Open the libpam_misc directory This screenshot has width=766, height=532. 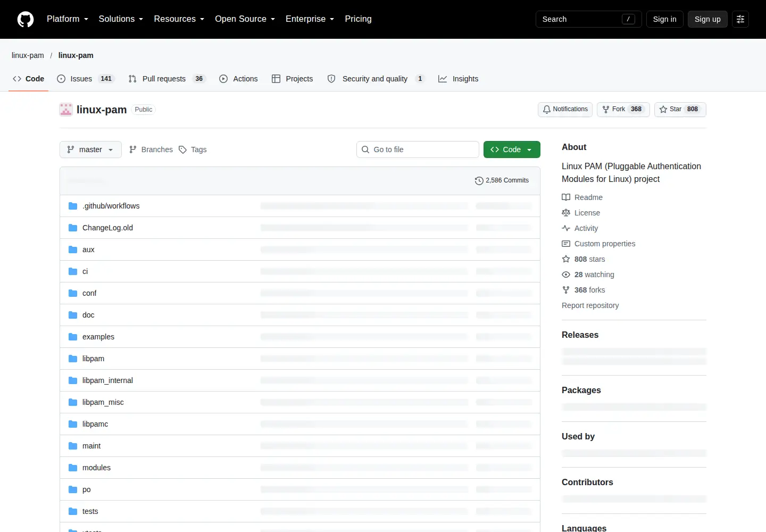click(103, 402)
